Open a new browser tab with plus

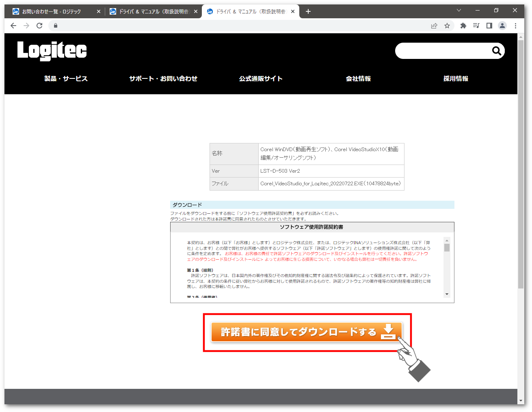point(308,11)
